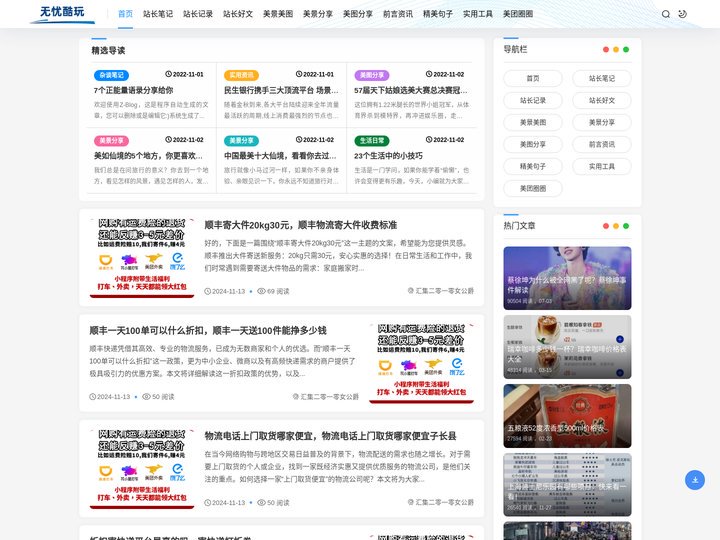Open article 7个正能量语录分享给你
This screenshot has height=540, width=720.
(134, 90)
